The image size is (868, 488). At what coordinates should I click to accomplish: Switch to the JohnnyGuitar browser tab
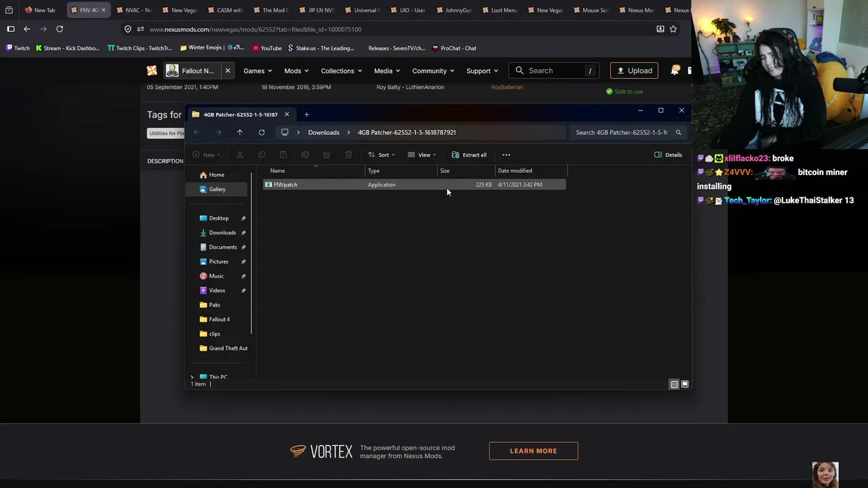point(455,10)
